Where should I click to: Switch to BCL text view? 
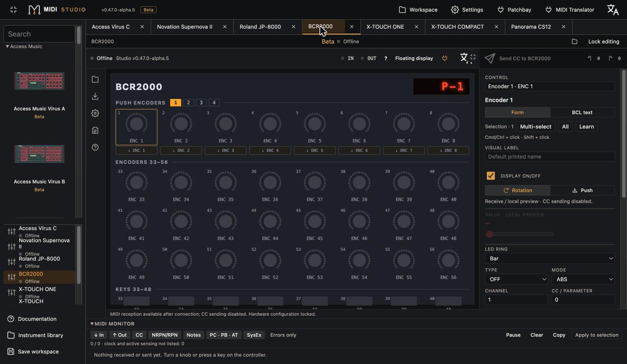click(582, 112)
